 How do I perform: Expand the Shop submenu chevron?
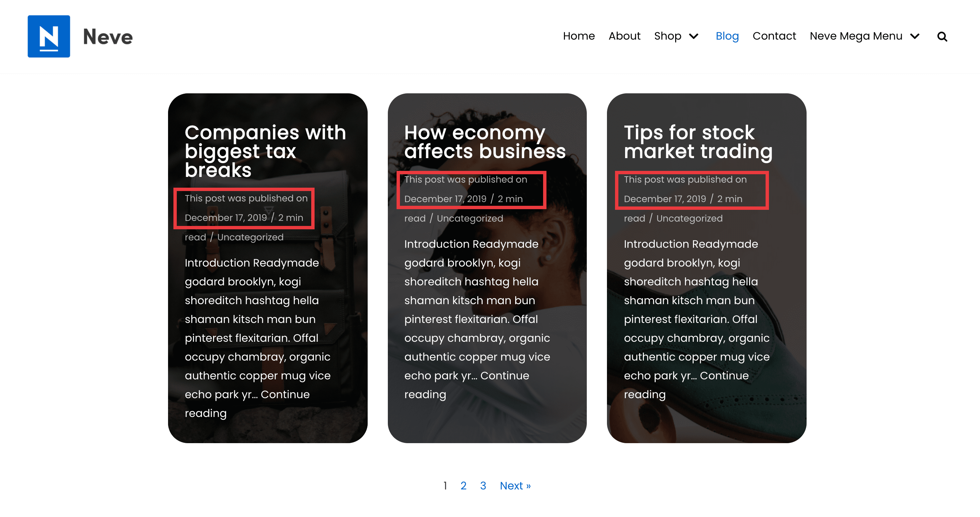pyautogui.click(x=694, y=36)
